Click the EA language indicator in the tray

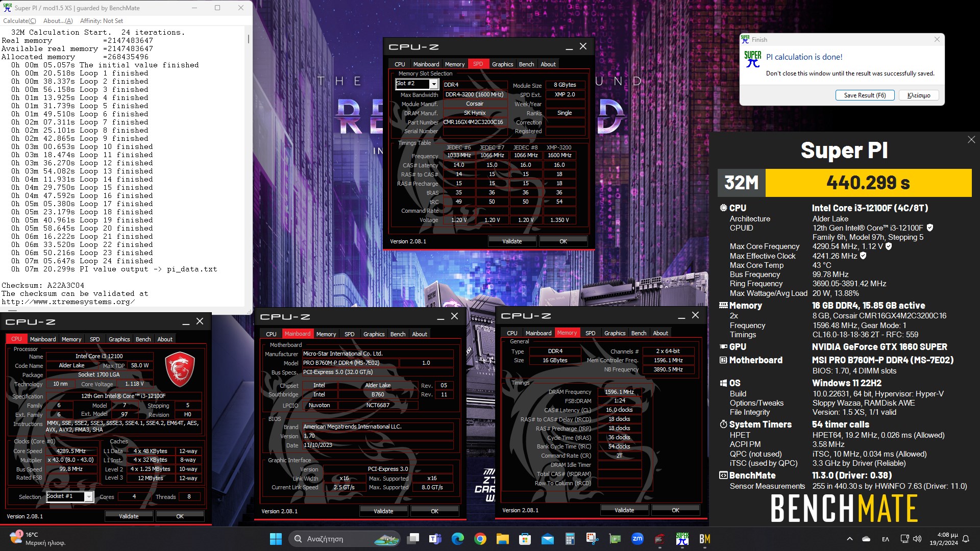coord(886,539)
